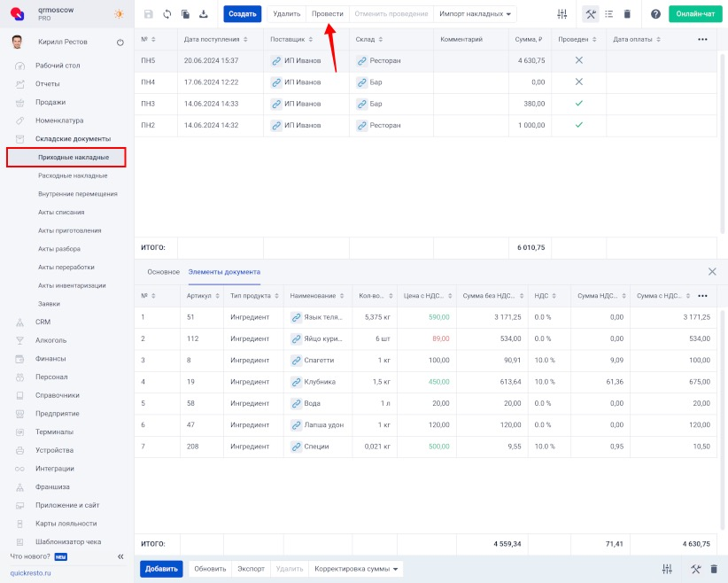Open Отчеты in sidebar

pos(47,84)
